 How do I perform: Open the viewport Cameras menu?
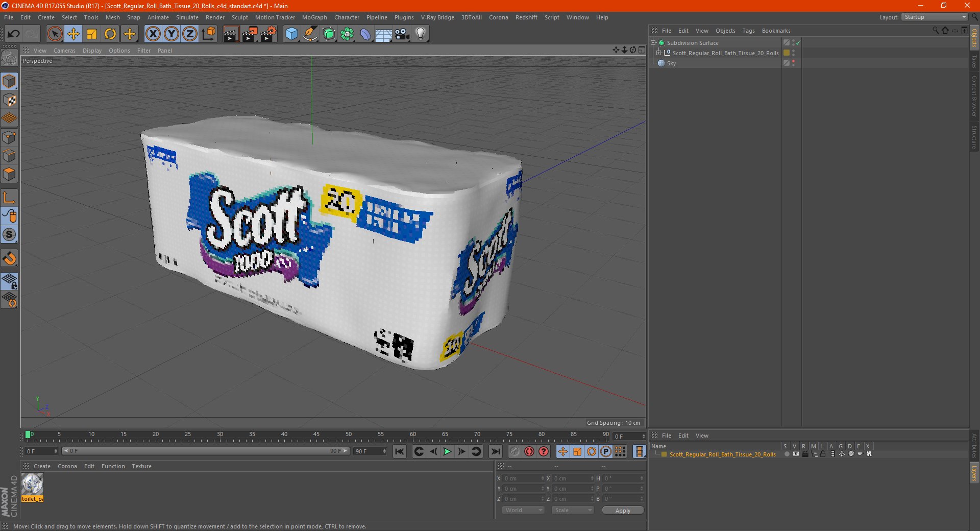(64, 51)
